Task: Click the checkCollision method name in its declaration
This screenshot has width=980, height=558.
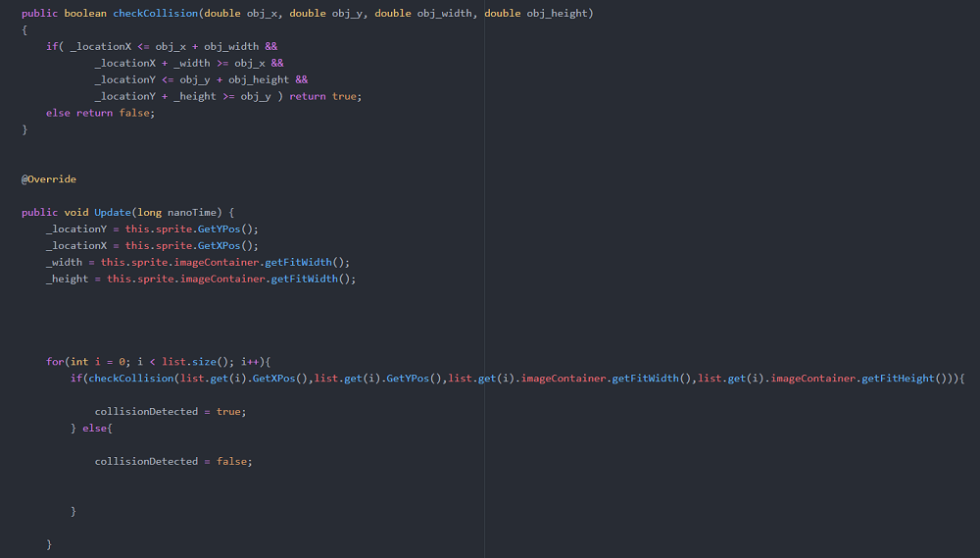Action: click(156, 13)
